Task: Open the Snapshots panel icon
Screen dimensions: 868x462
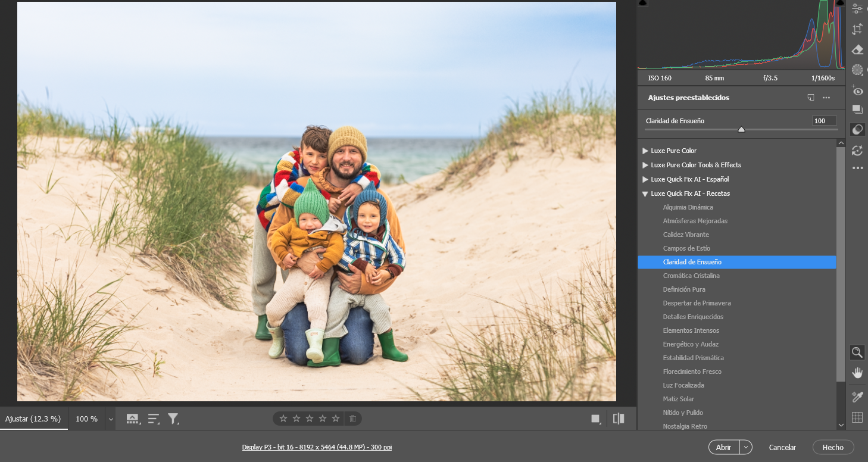Action: (857, 110)
